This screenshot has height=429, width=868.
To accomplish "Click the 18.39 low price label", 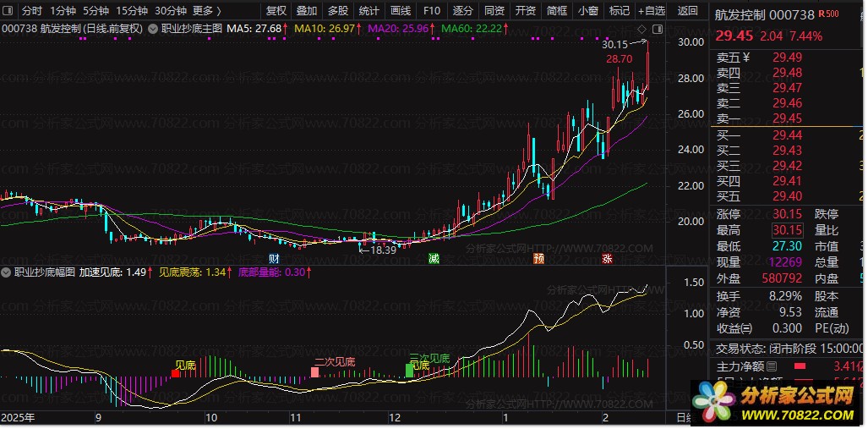I will coord(382,250).
